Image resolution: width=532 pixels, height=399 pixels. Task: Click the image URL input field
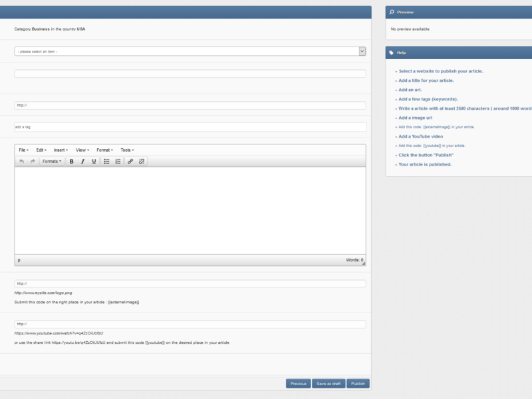click(190, 284)
